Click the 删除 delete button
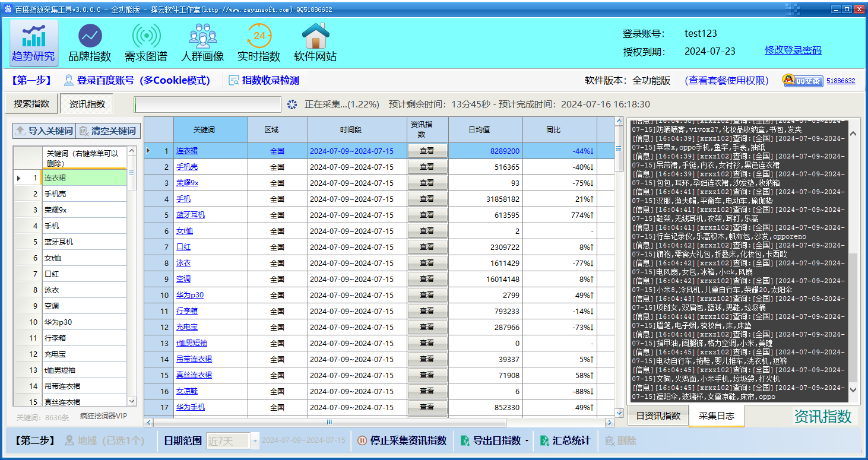 (x=621, y=441)
